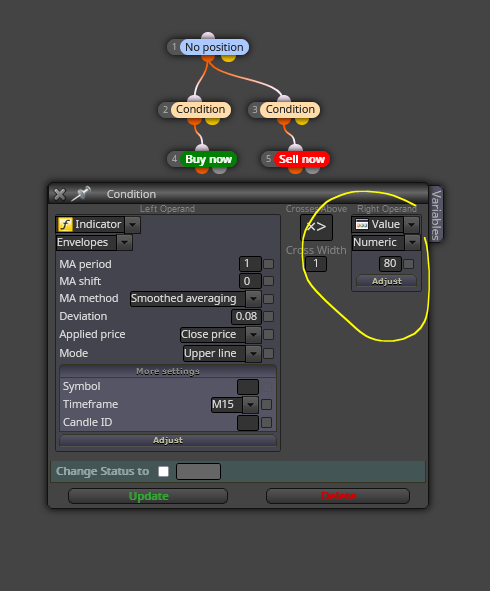Click input connector atop No position node
The height and width of the screenshot is (591, 490).
208,36
